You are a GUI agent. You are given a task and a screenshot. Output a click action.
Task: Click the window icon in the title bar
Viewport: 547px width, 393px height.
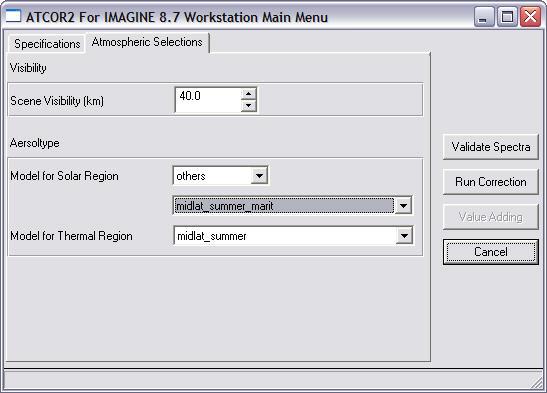point(13,16)
